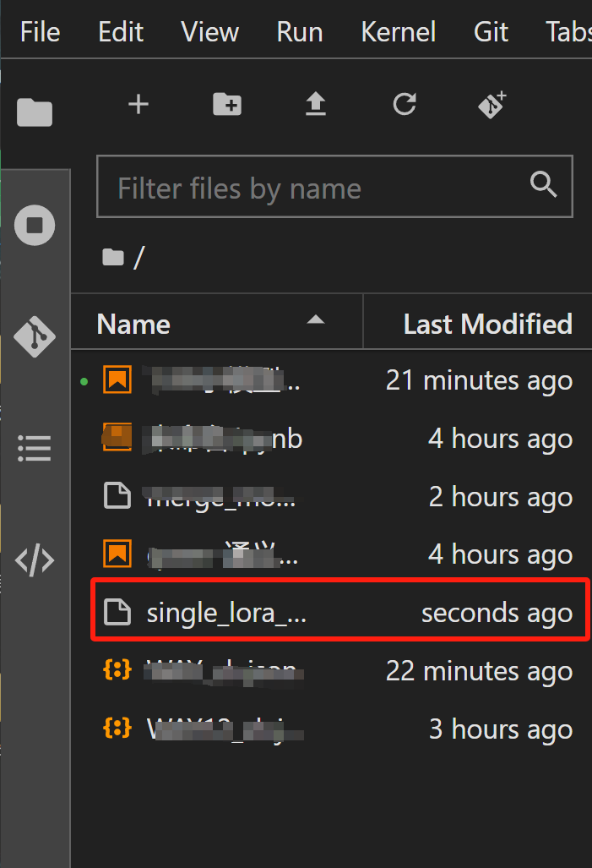This screenshot has height=868, width=592.
Task: Open the code snippets sidebar icon
Action: tap(35, 560)
